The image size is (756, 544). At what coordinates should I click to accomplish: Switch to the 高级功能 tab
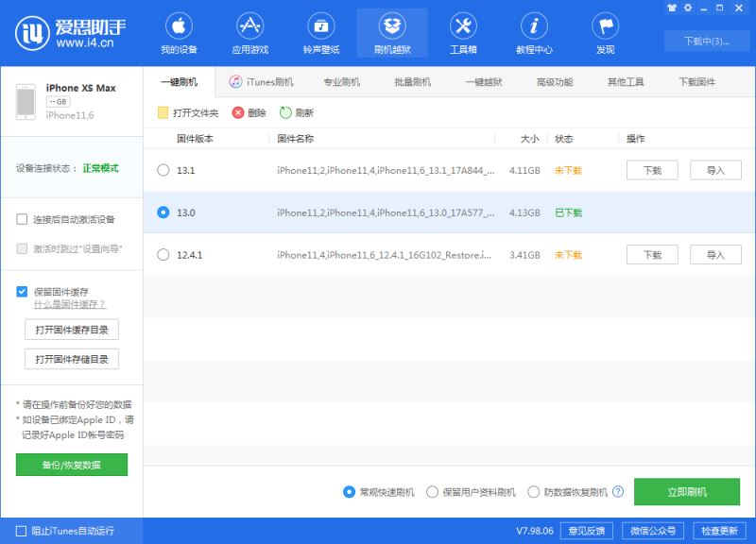coord(555,82)
